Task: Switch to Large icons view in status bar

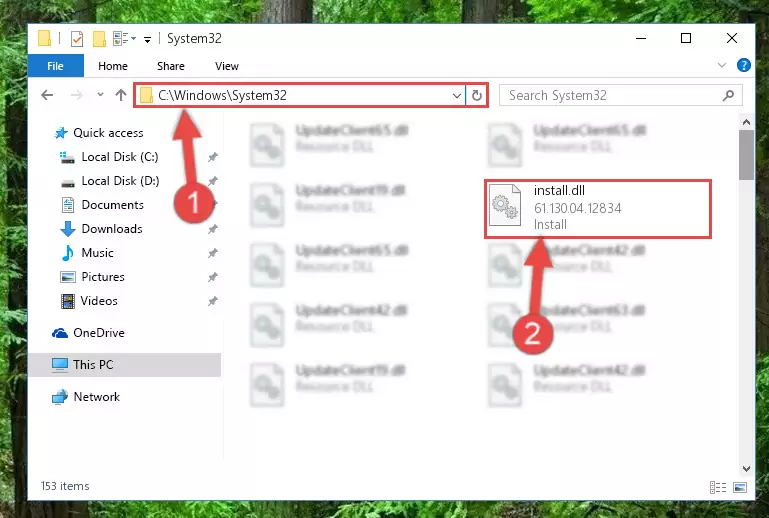Action: click(x=740, y=487)
